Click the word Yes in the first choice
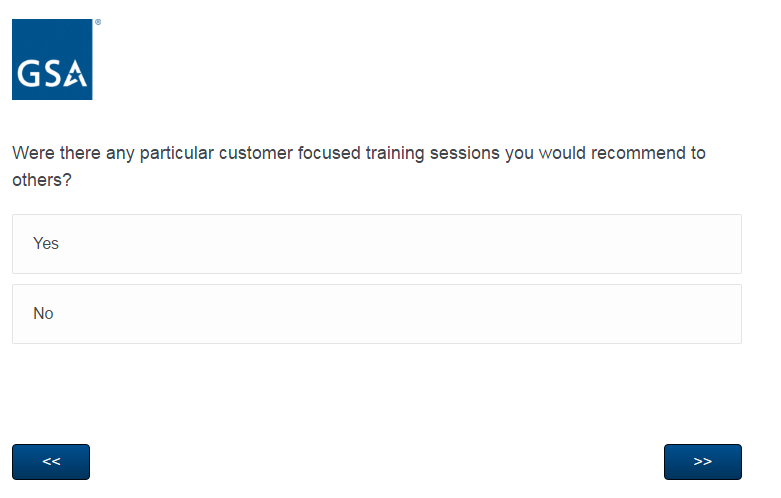This screenshot has width=781, height=498. pos(46,244)
